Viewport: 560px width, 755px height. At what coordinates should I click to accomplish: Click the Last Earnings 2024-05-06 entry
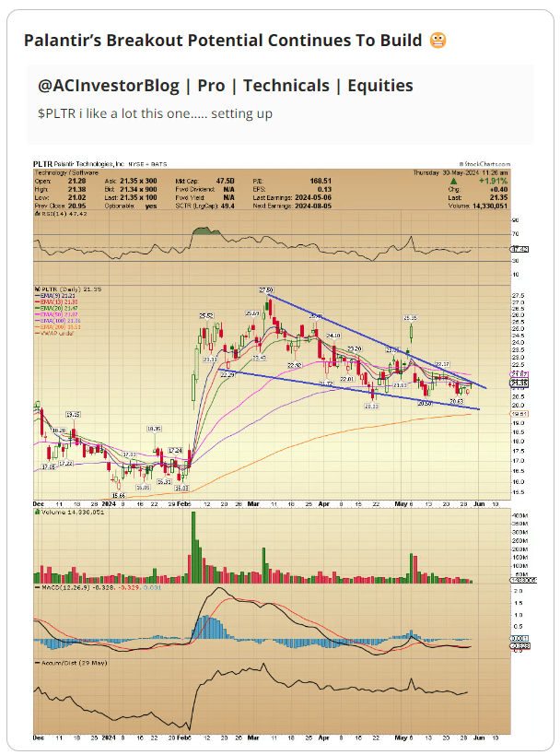(x=292, y=197)
